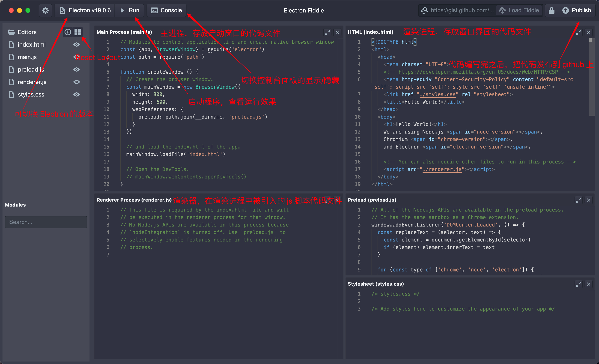The image size is (599, 364).
Task: Select index.html in the Editors list
Action: (32, 45)
